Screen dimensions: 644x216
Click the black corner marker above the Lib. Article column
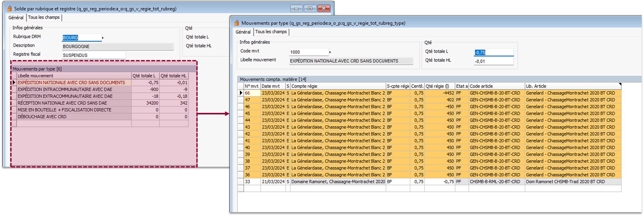620,84
